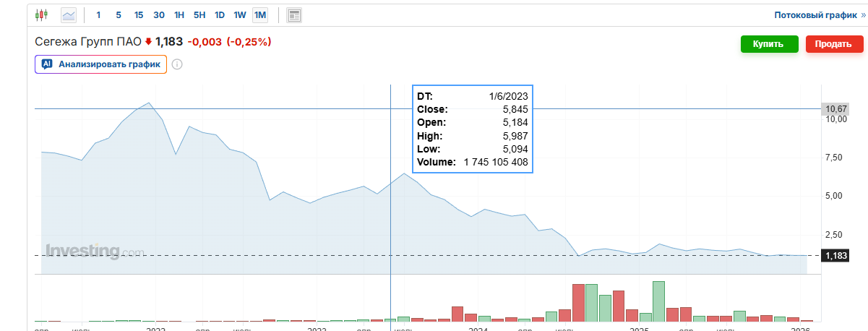Click the Open value 5,184
This screenshot has height=331, width=868.
(x=515, y=122)
